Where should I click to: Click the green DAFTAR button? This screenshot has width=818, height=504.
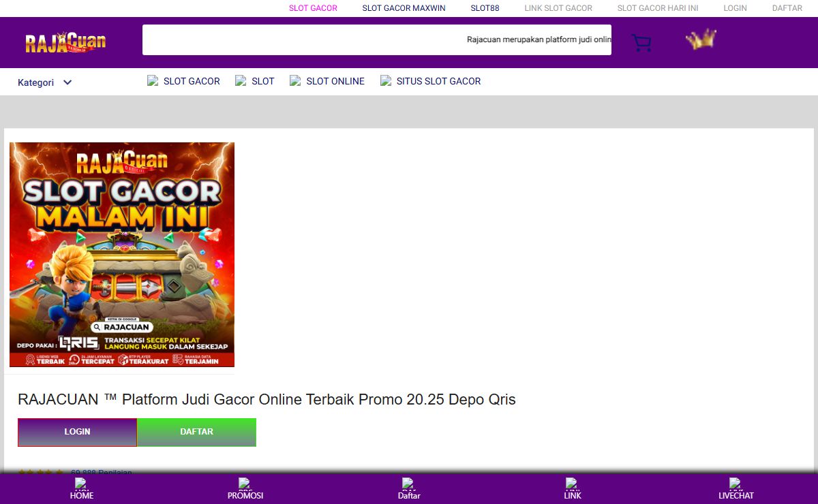coord(196,432)
